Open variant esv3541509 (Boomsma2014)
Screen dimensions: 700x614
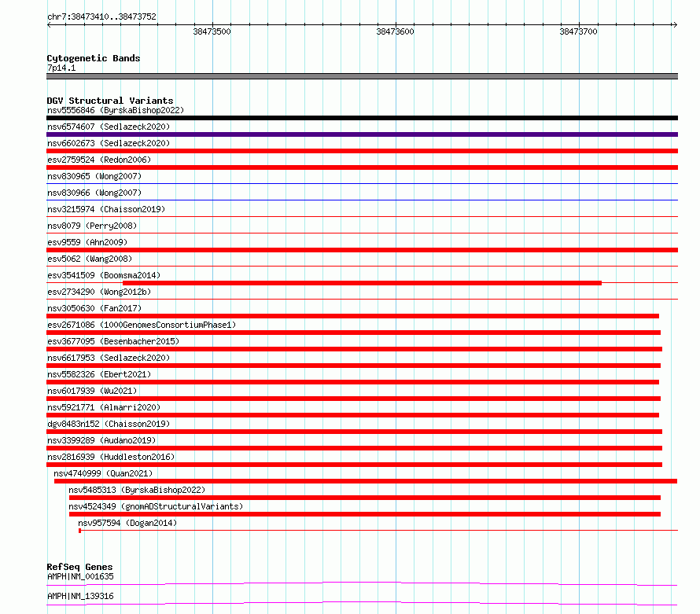(x=104, y=275)
